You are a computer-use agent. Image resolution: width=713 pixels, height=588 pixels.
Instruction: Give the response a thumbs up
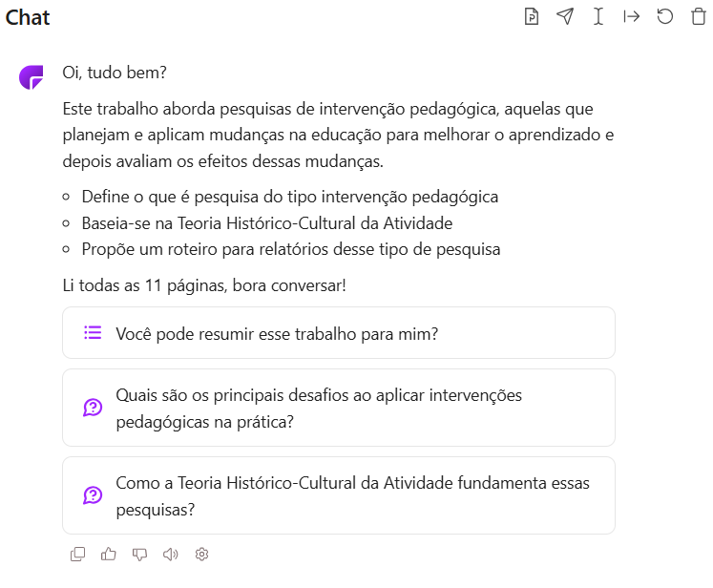coord(109,554)
